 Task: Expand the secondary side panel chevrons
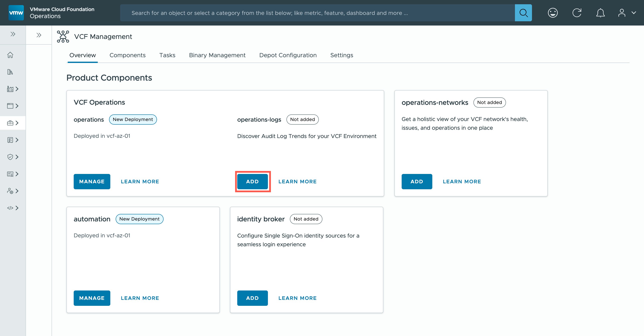click(x=39, y=35)
